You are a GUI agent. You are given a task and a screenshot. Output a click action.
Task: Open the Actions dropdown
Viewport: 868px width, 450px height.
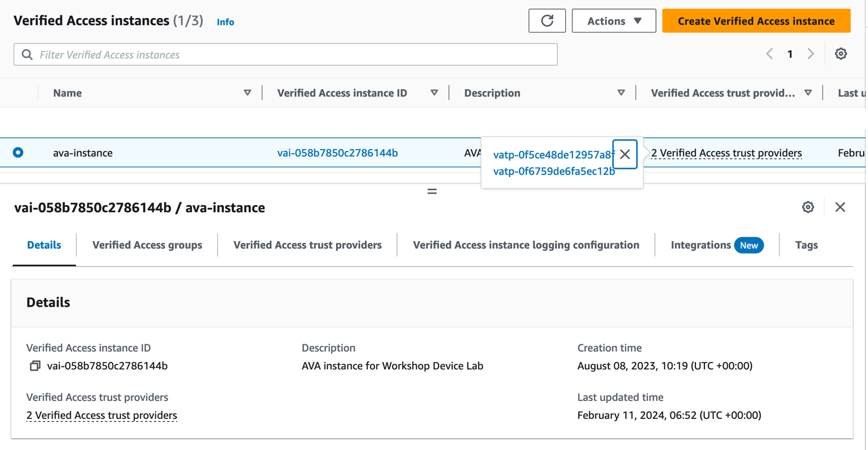(614, 21)
